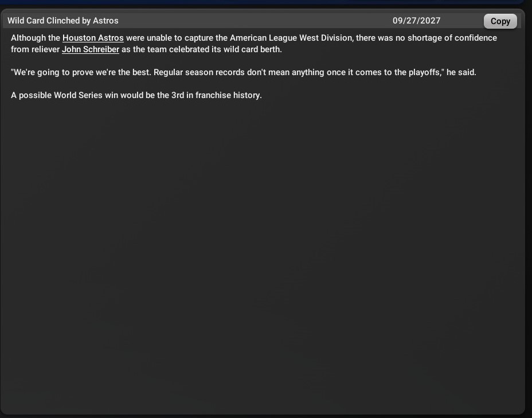Click the Copy button
The height and width of the screenshot is (418, 532).
click(x=500, y=21)
